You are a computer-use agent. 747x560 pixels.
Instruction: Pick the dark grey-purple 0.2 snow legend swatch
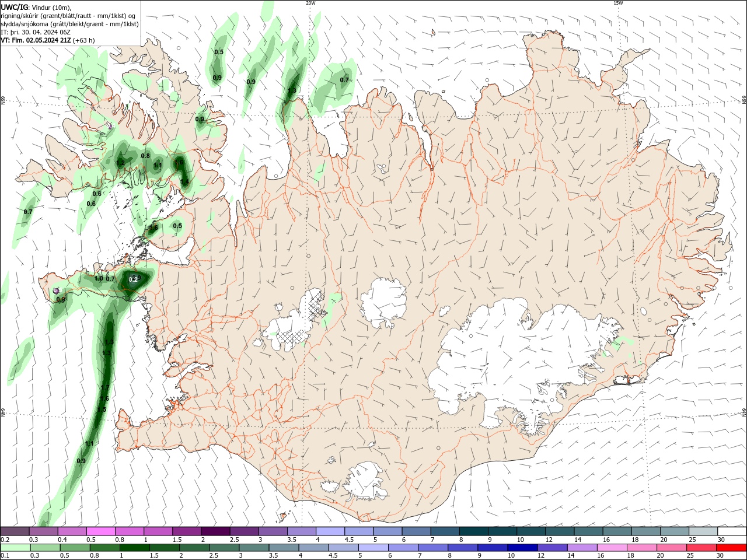click(15, 531)
